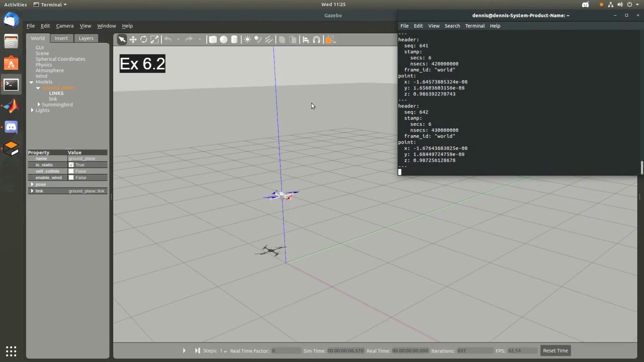
Task: Click the orange cube view angle icon
Action: click(x=330, y=40)
